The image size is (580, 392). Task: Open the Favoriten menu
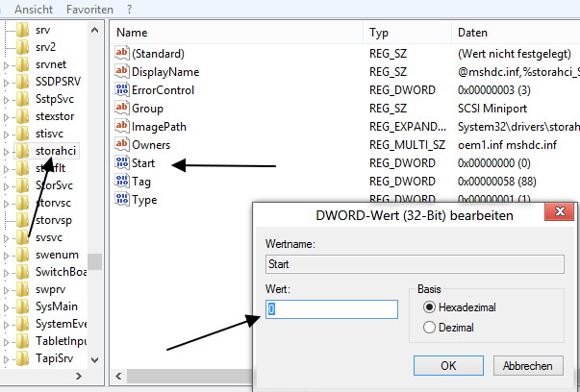pos(89,10)
